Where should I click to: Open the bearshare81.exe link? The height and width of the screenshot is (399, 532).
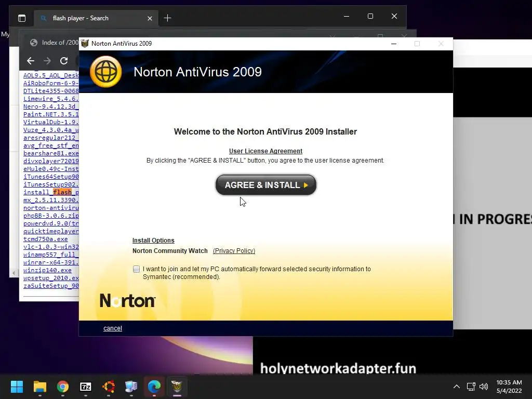point(51,153)
